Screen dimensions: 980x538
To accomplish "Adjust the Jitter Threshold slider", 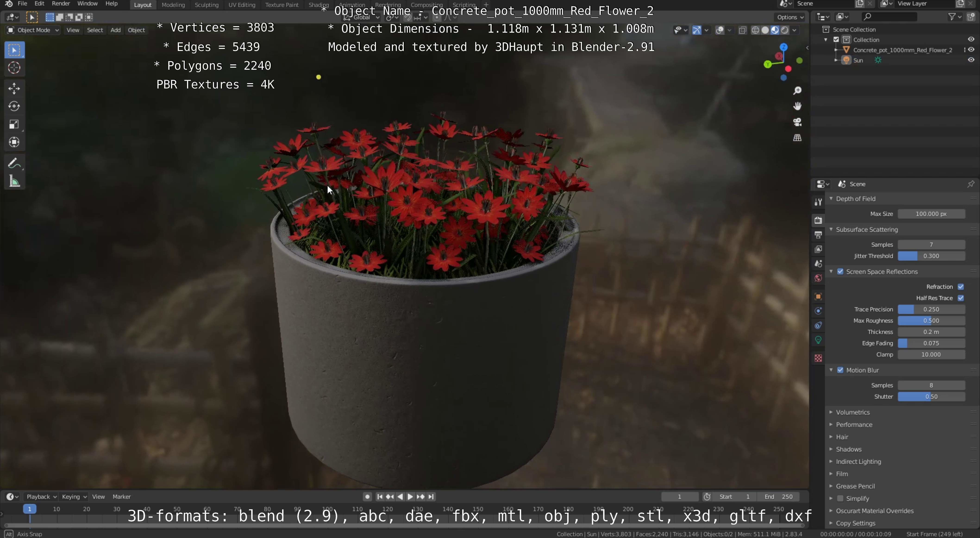I will pos(931,256).
